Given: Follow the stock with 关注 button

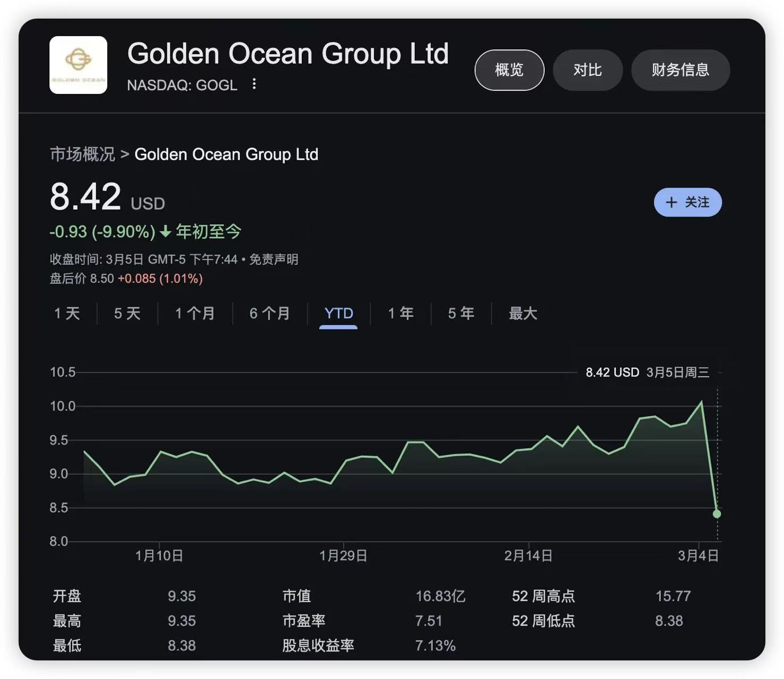Looking at the screenshot, I should coord(688,202).
